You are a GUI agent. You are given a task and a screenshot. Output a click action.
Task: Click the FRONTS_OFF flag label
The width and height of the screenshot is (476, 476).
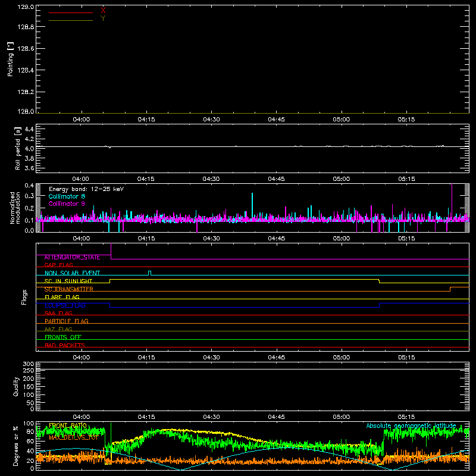pyautogui.click(x=63, y=337)
